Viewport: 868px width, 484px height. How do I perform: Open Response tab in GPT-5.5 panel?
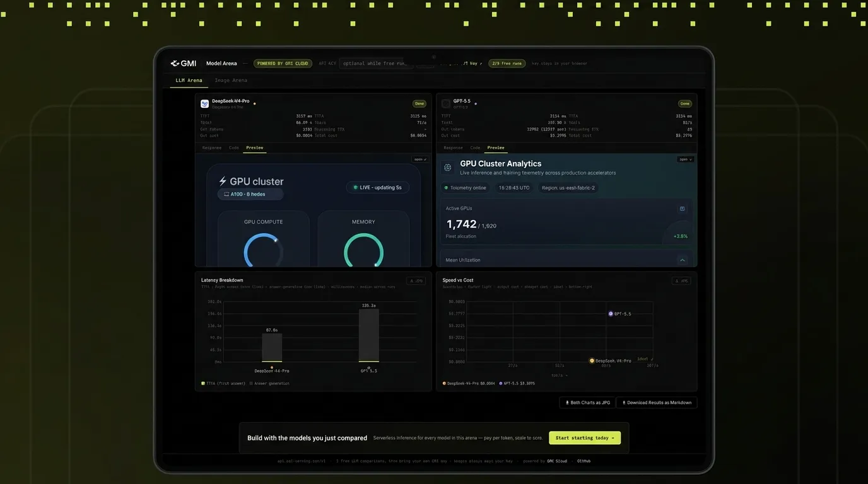[x=454, y=148]
